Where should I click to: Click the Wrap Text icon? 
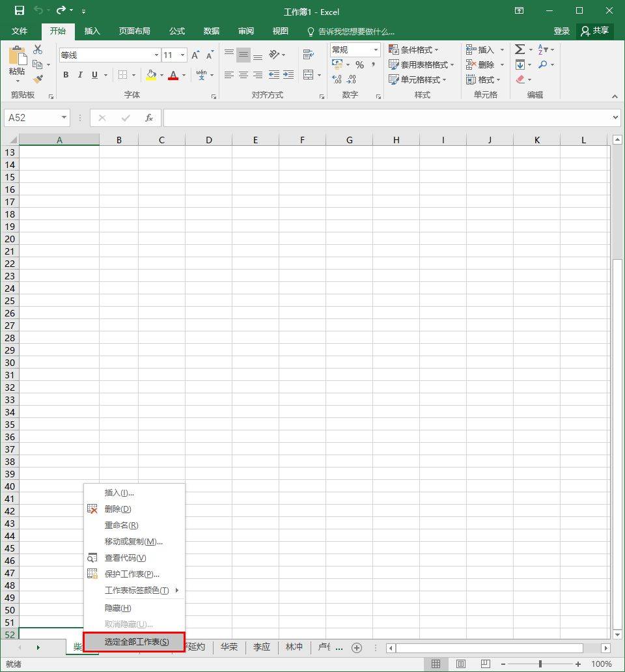[309, 55]
